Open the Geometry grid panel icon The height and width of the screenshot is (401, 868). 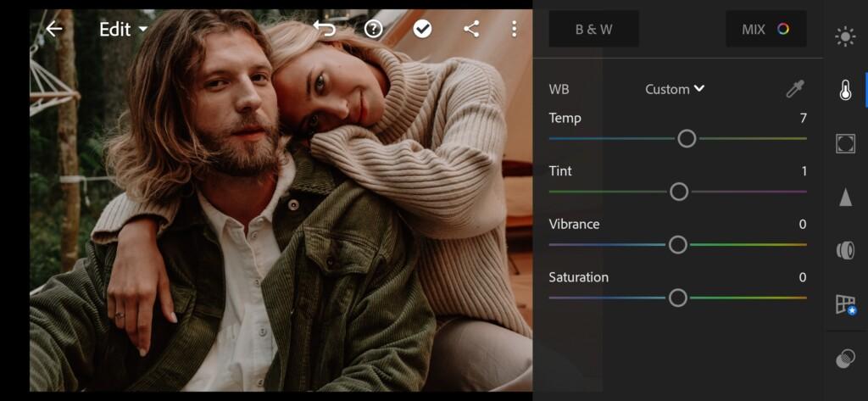845,304
